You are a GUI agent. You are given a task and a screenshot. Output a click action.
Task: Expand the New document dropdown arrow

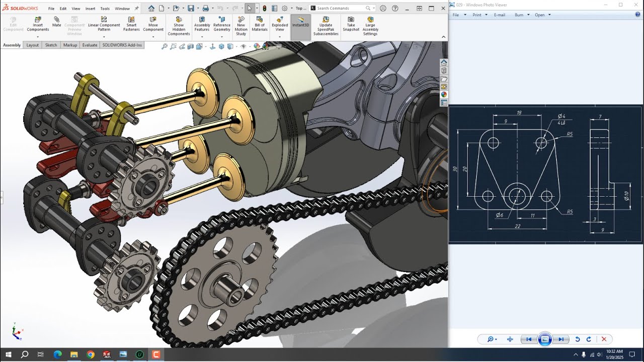click(168, 8)
